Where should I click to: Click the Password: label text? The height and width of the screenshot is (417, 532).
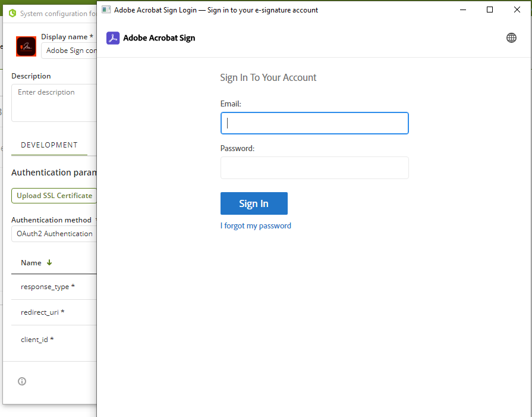point(237,148)
